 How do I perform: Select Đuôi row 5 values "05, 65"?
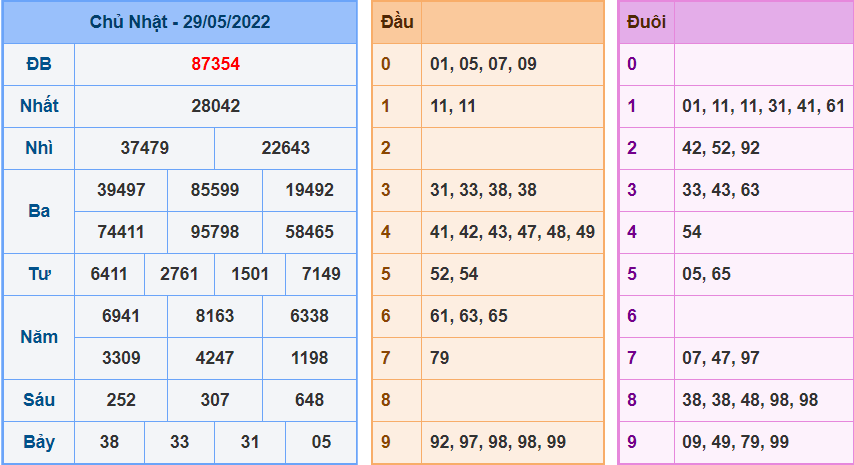coord(706,274)
